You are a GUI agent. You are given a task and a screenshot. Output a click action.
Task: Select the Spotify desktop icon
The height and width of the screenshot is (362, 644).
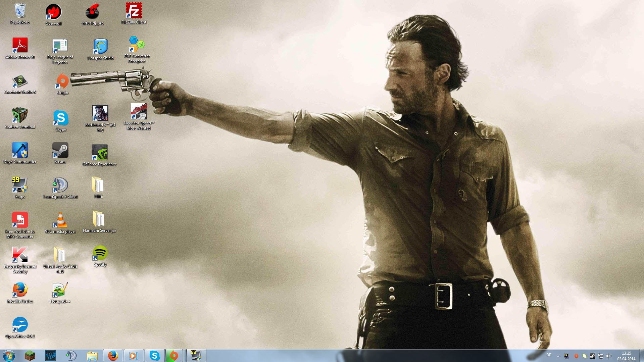pyautogui.click(x=100, y=253)
